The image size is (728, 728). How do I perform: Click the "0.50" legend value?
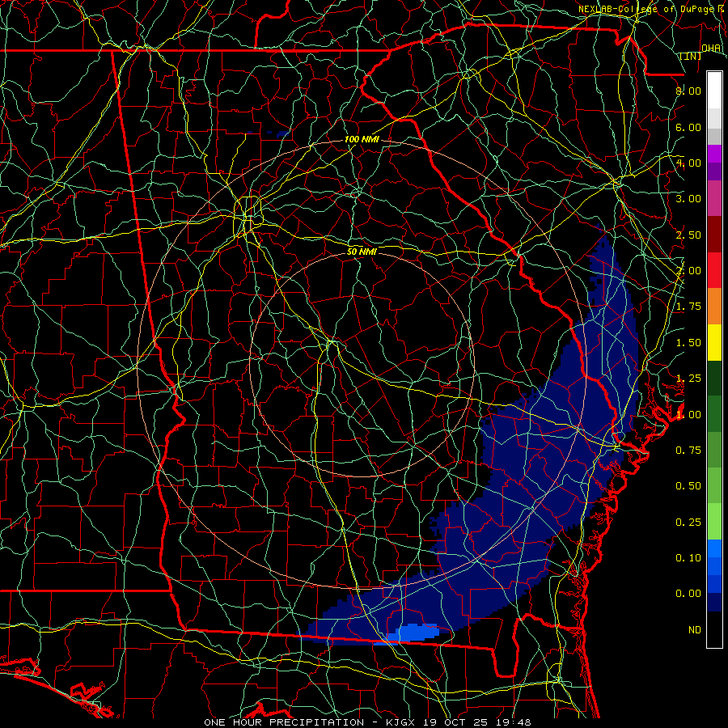coord(688,486)
